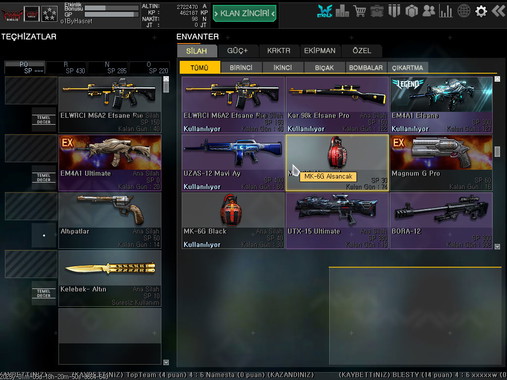Select the Magnum G Pro item
The height and width of the screenshot is (380, 507).
coord(441,163)
